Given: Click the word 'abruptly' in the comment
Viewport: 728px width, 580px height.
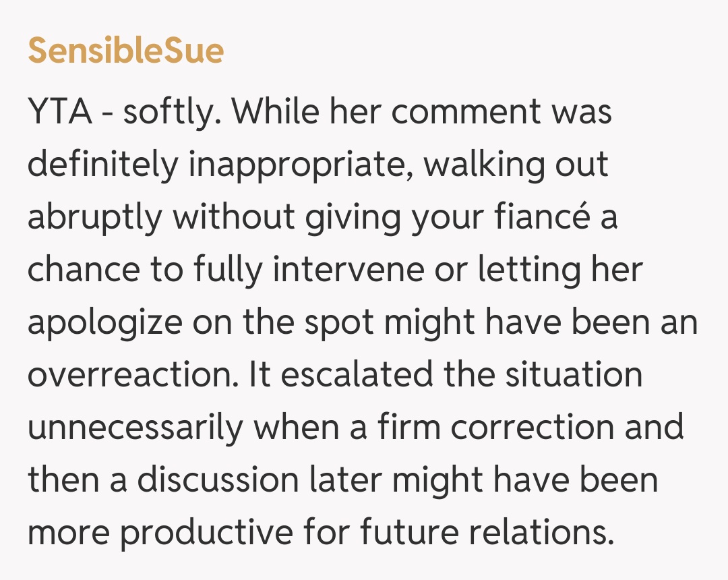Looking at the screenshot, I should coord(95,217).
